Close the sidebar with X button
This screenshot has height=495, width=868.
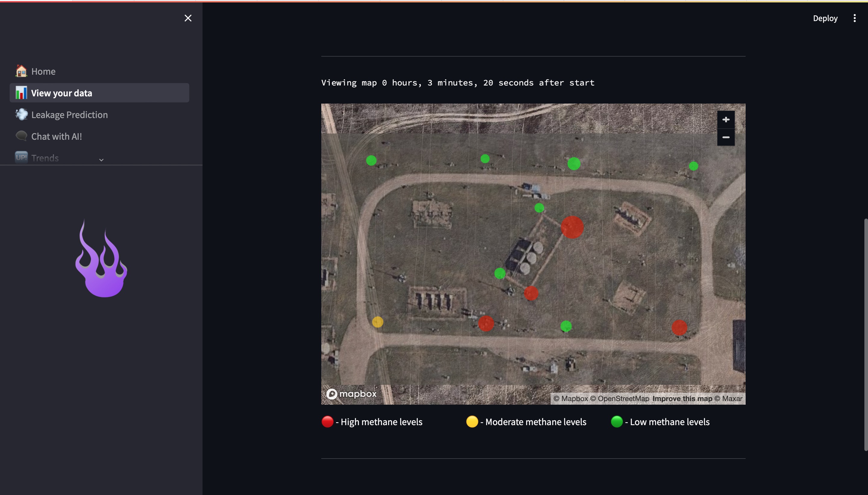click(188, 18)
